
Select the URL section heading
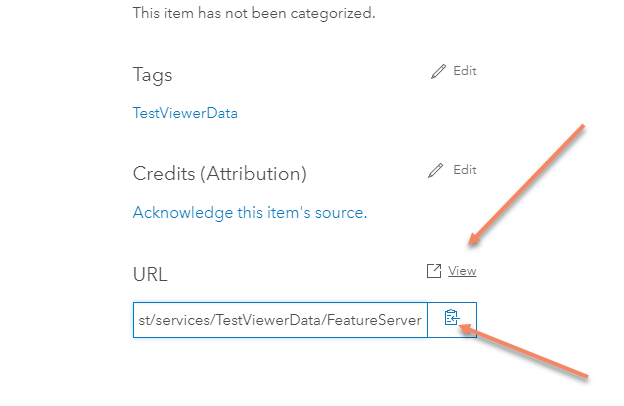coord(150,274)
